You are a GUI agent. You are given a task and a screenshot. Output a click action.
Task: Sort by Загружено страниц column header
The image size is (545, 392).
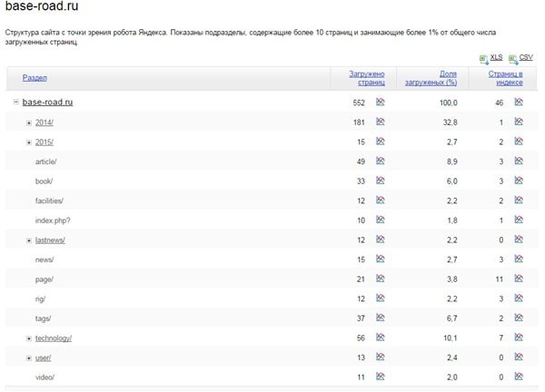367,78
